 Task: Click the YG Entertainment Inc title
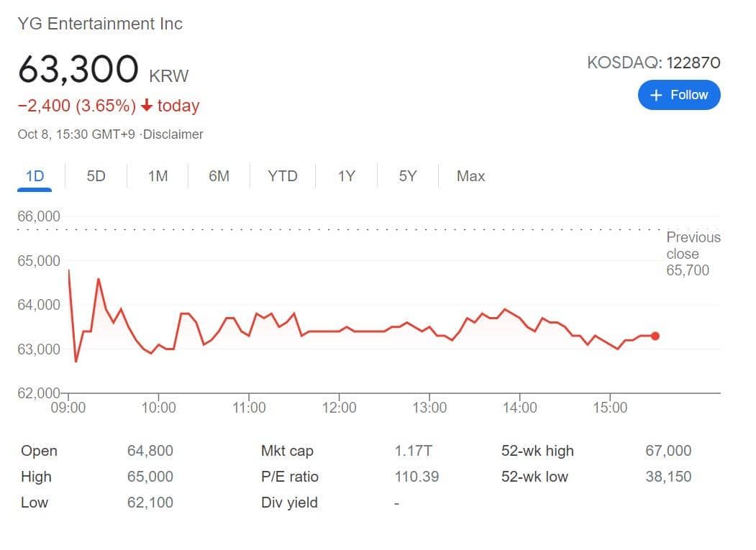point(100,24)
